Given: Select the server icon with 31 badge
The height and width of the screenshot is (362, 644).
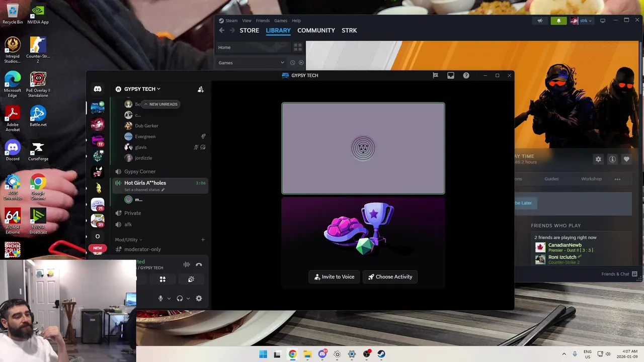Looking at the screenshot, I should click(98, 220).
